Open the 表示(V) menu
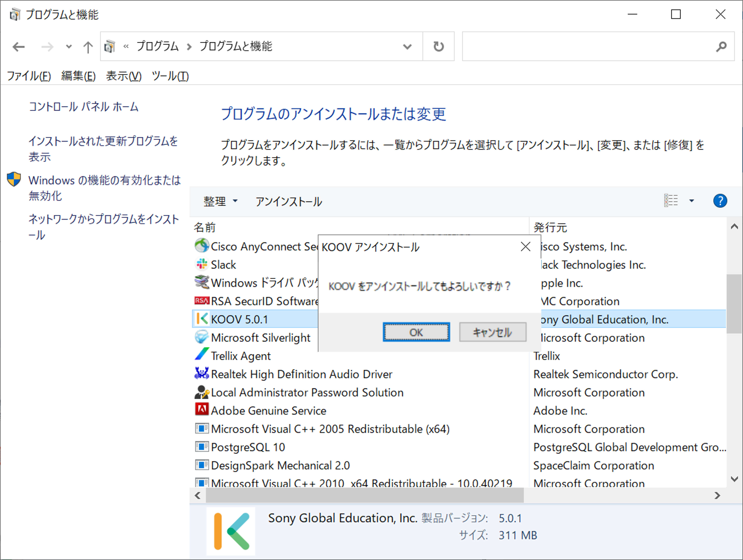This screenshot has height=560, width=743. 124,76
